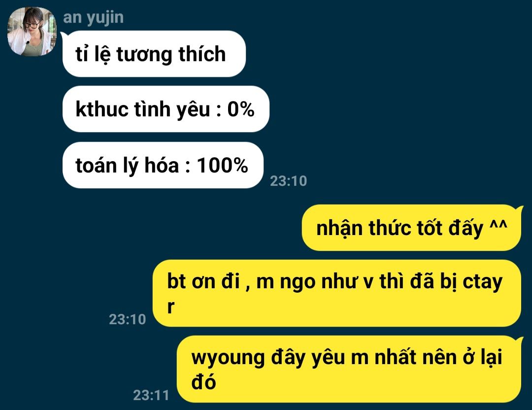Select the message 'tỉ lệ tương thích'

click(154, 54)
